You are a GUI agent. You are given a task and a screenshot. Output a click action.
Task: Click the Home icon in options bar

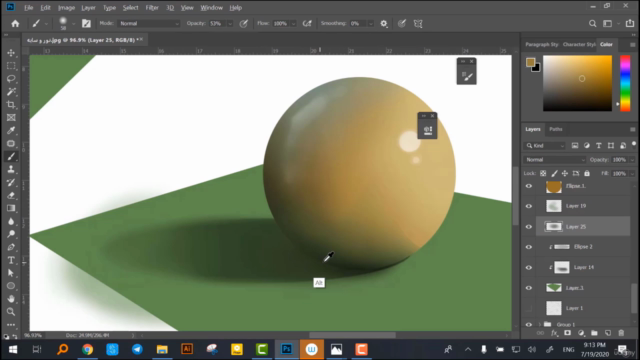pos(15,24)
